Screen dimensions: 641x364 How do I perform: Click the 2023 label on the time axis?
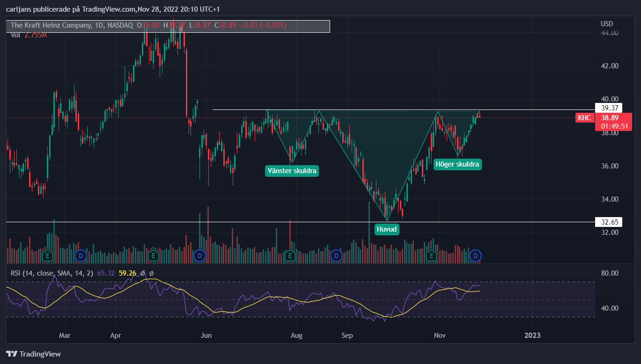click(532, 335)
